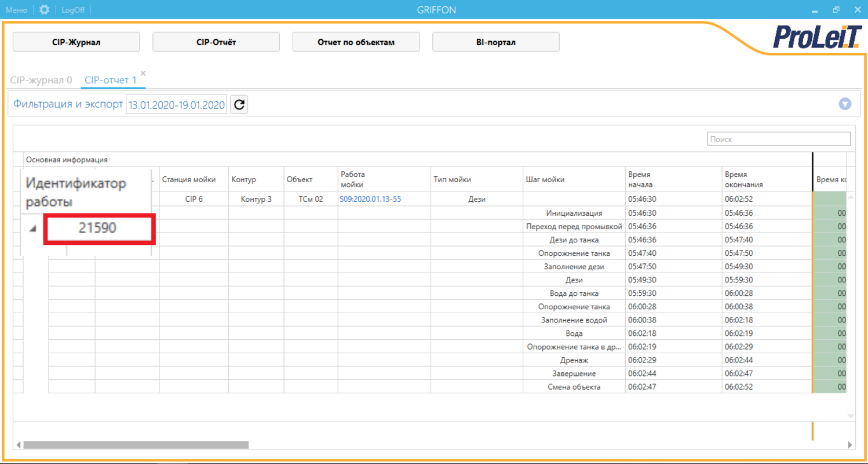Open the CIP-Журнал button
Viewport: 868px width, 464px height.
point(76,42)
